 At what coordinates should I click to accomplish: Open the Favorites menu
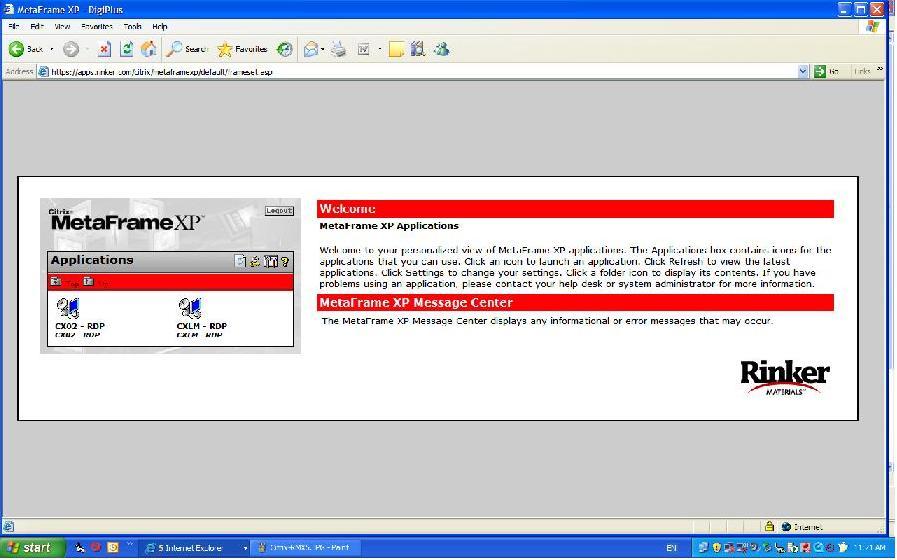click(97, 26)
